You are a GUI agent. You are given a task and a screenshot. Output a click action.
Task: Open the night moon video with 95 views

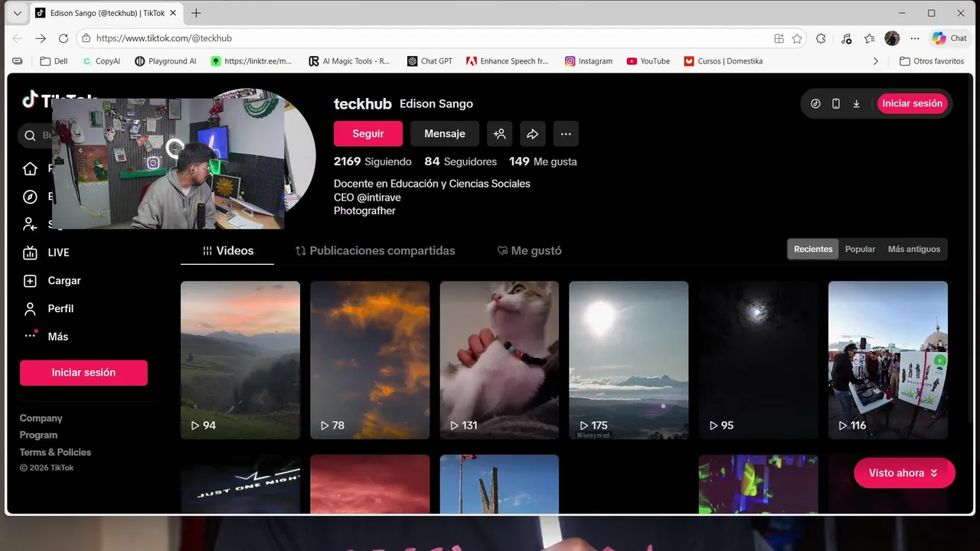pyautogui.click(x=758, y=360)
